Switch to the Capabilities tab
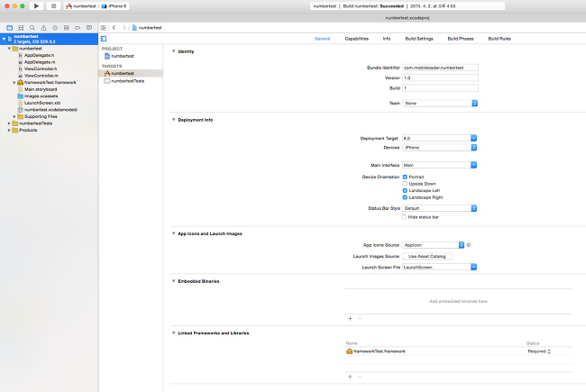Viewport: 586px width, 392px height. (356, 39)
